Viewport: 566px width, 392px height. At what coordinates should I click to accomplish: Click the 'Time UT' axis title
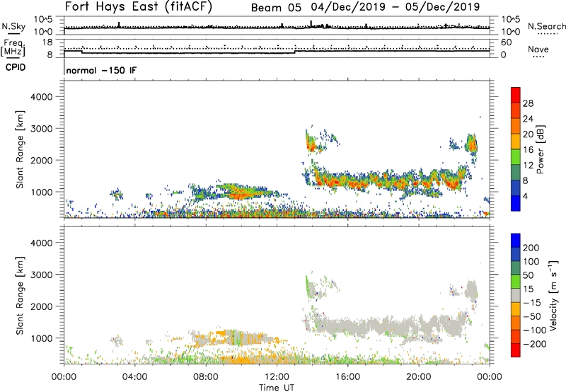click(277, 388)
